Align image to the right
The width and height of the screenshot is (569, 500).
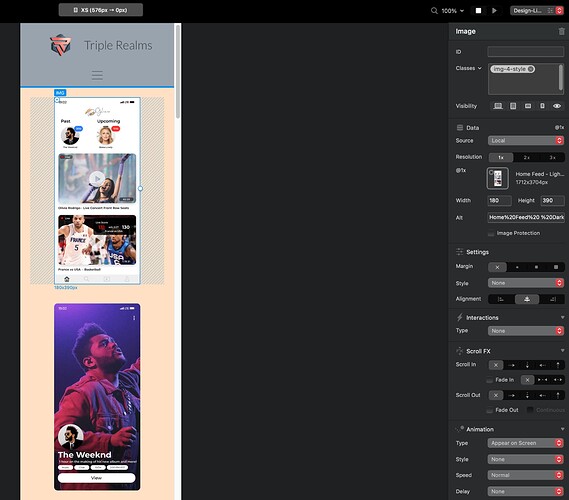point(552,299)
